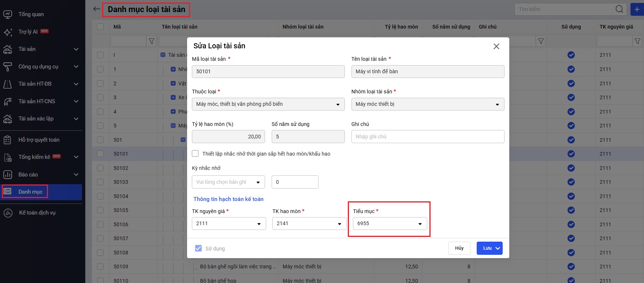Enable the hao mòn reminder checkbox
Image resolution: width=644 pixels, height=283 pixels.
(x=196, y=154)
